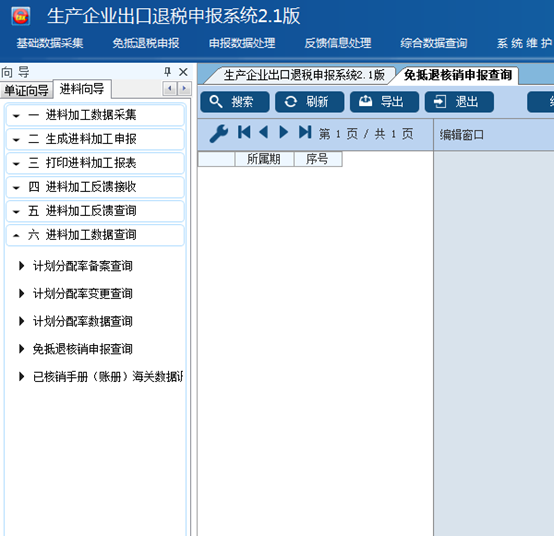The width and height of the screenshot is (554, 536).
Task: Click the 序号 column header
Action: [318, 159]
